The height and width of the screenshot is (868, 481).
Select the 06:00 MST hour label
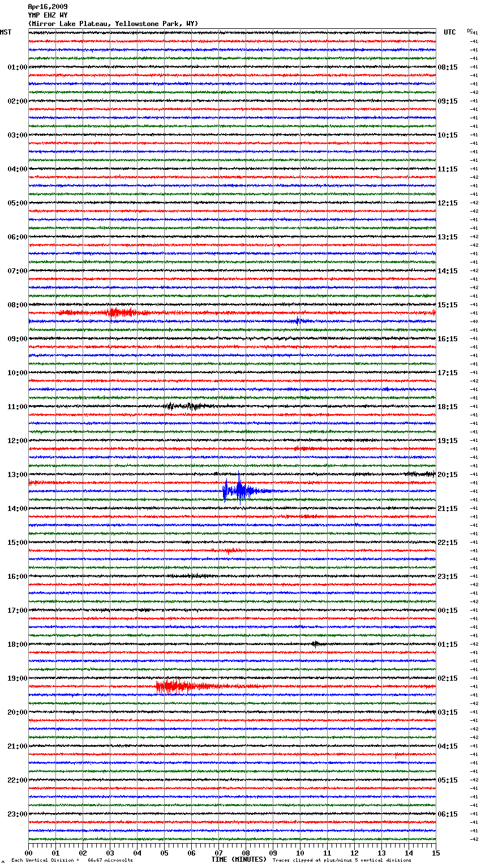18,237
